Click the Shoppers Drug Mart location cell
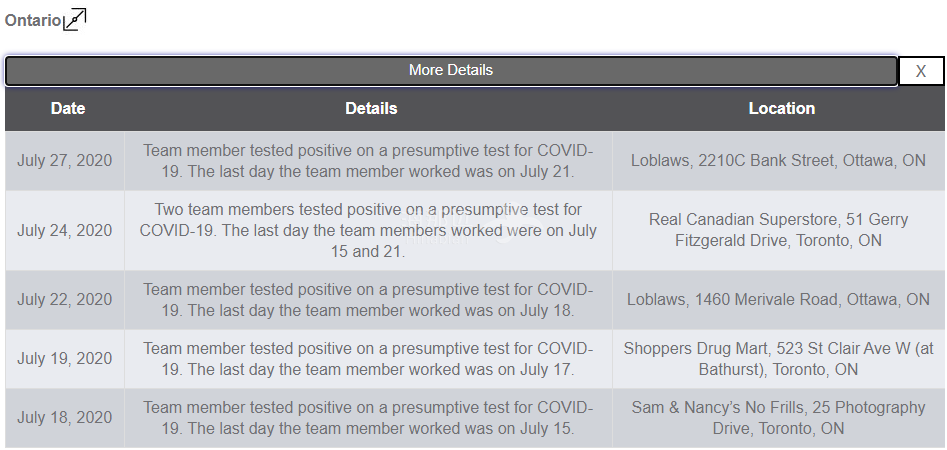 778,359
